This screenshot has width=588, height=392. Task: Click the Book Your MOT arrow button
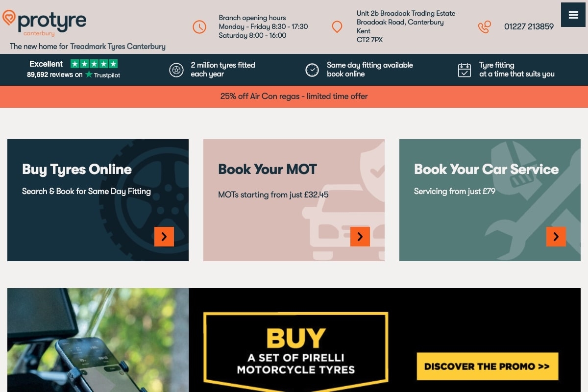(x=360, y=237)
